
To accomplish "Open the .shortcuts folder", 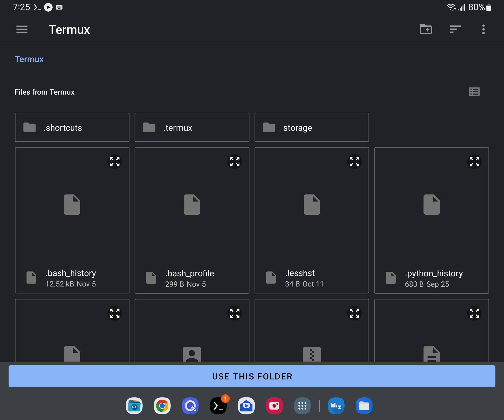I will [72, 127].
